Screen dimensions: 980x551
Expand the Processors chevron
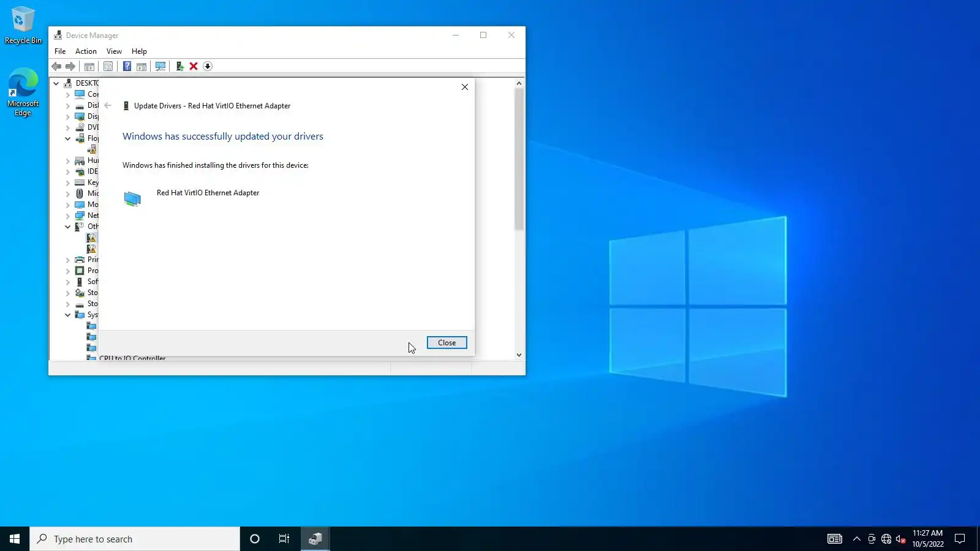click(68, 271)
